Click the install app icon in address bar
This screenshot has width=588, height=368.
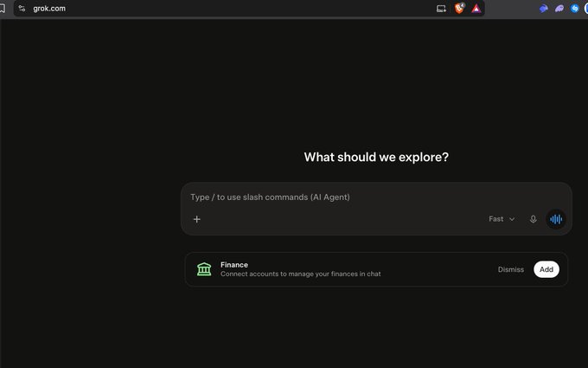(441, 9)
